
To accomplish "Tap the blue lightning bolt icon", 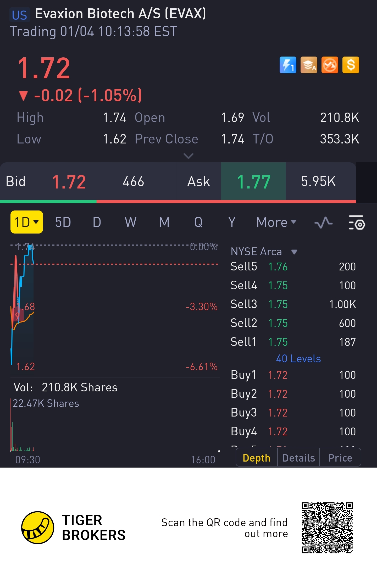I will [288, 65].
